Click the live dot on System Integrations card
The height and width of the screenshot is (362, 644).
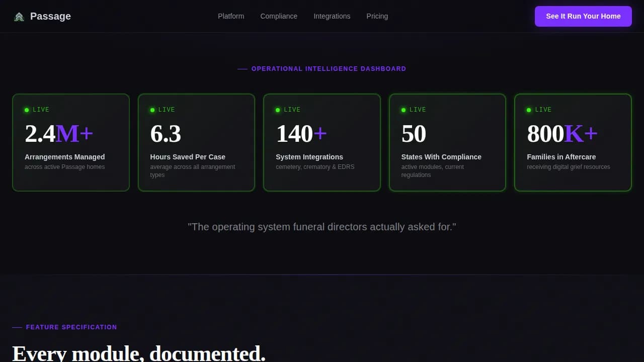click(x=278, y=110)
